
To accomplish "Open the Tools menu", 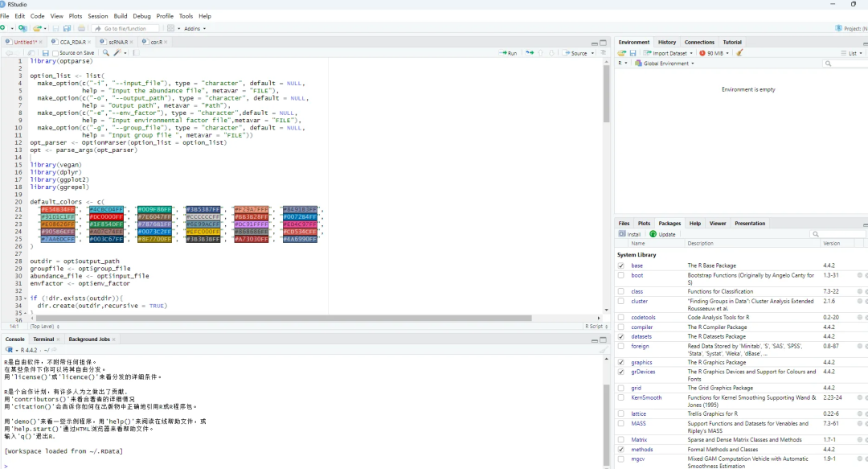I will click(186, 16).
